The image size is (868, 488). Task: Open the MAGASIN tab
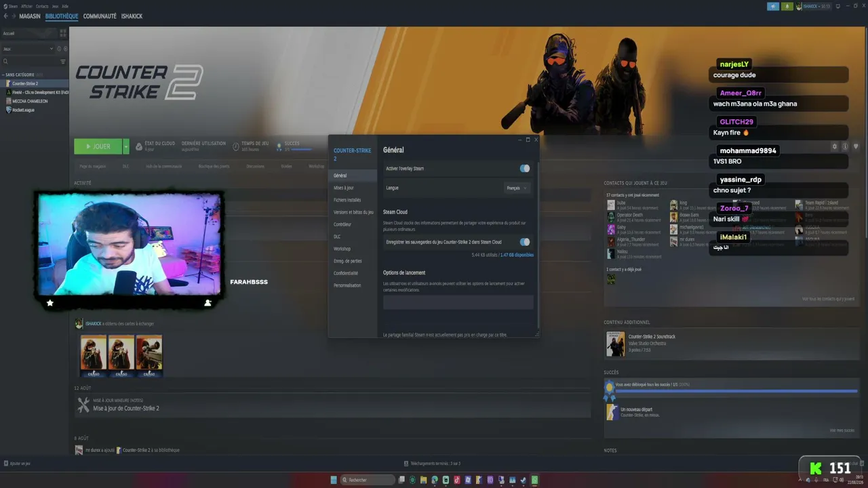pyautogui.click(x=30, y=16)
